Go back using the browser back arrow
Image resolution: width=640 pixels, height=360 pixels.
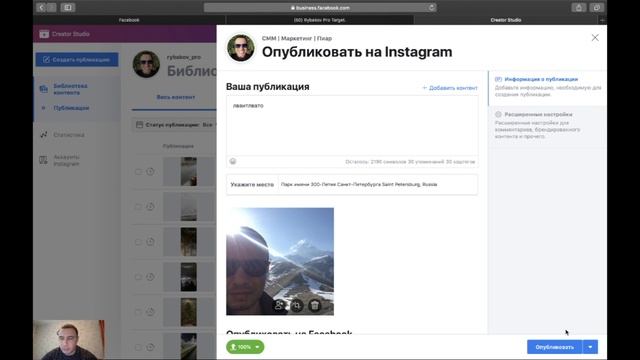point(41,7)
